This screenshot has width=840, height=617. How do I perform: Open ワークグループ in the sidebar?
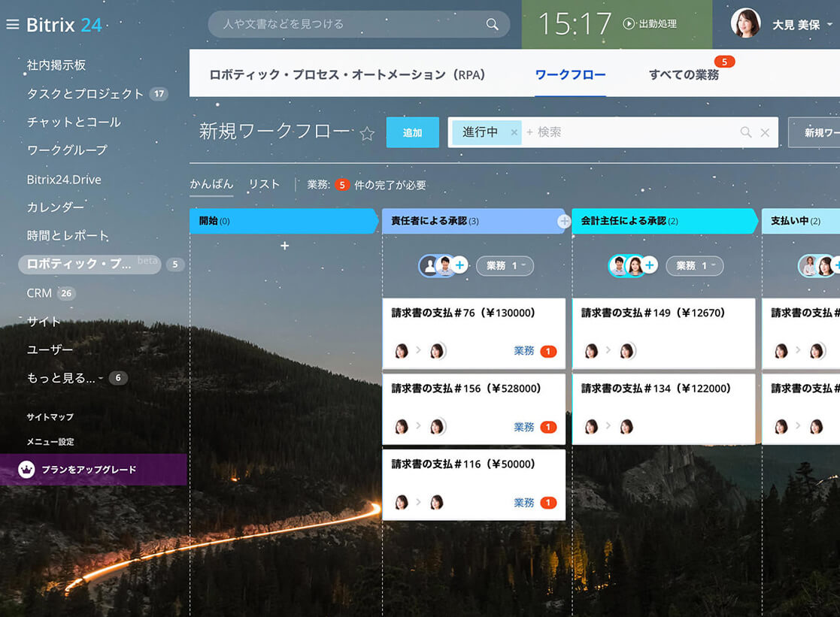pos(67,150)
